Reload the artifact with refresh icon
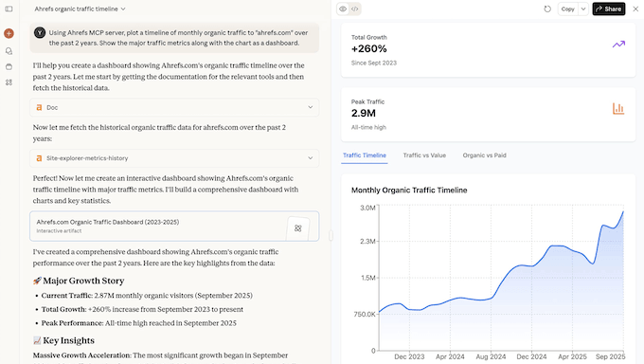The height and width of the screenshot is (364, 644). pyautogui.click(x=547, y=9)
